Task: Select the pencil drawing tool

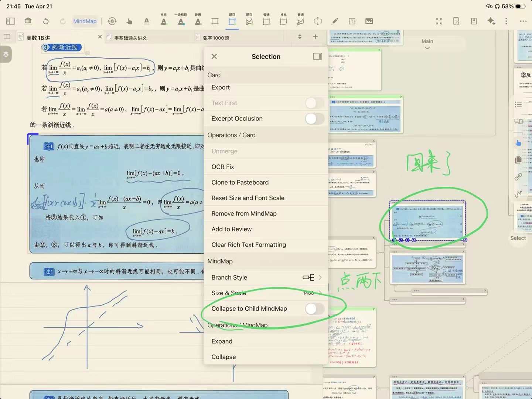Action: point(335,21)
